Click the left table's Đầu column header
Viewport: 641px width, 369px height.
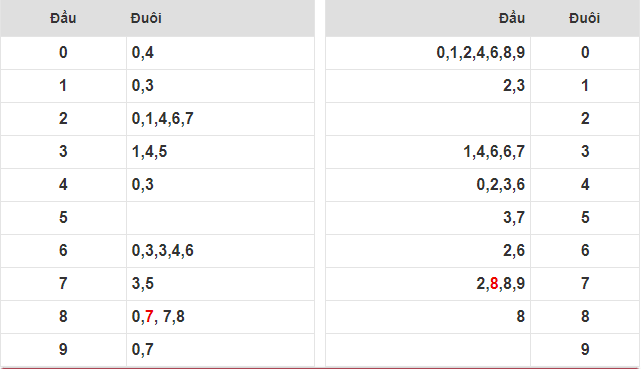[63, 18]
